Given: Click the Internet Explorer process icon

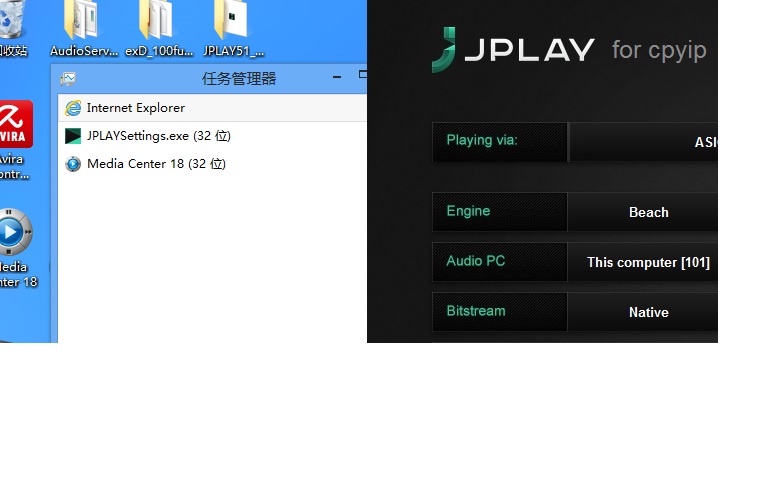Looking at the screenshot, I should tap(73, 108).
